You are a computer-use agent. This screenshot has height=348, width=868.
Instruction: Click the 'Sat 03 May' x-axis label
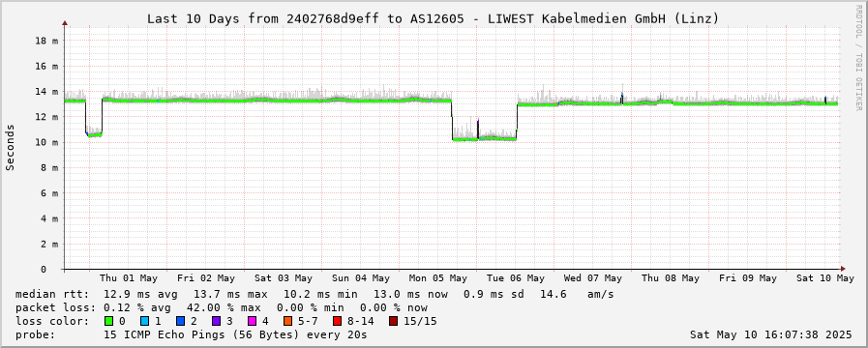284,278
